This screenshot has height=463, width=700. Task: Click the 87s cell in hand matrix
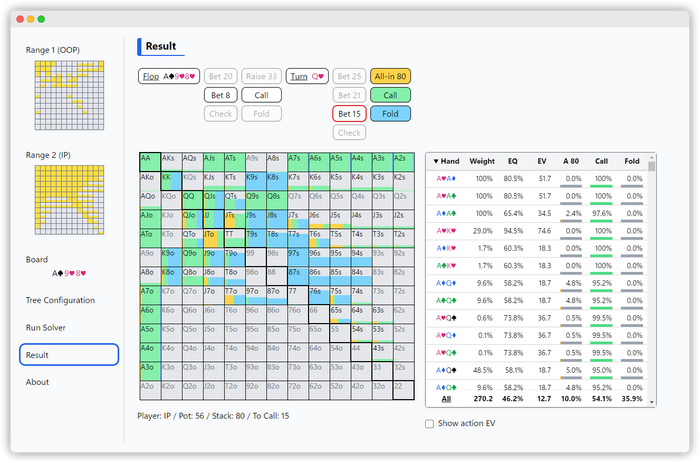(298, 276)
